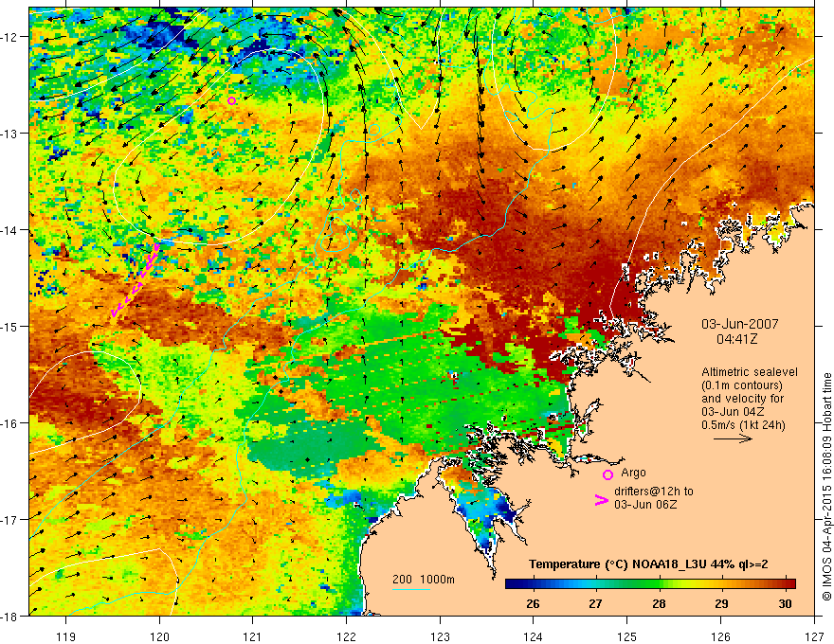Screen dimensions: 834x644
Task: Click the magenta drifters arrowhead legend symbol
Action: pyautogui.click(x=601, y=500)
